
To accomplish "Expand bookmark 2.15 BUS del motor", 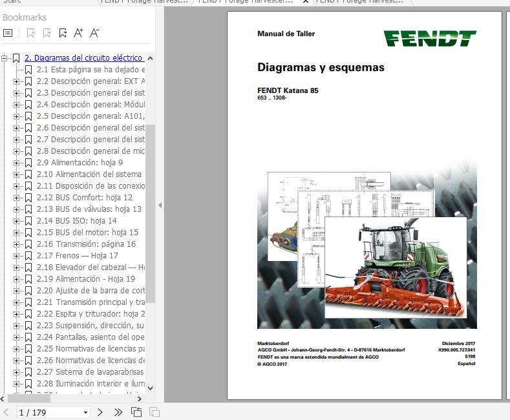I will pos(16,233).
